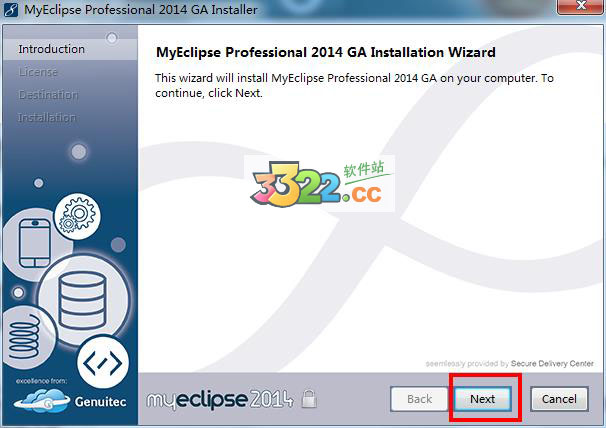
Task: Click the gears icon in sidebar artwork
Action: pyautogui.click(x=77, y=216)
